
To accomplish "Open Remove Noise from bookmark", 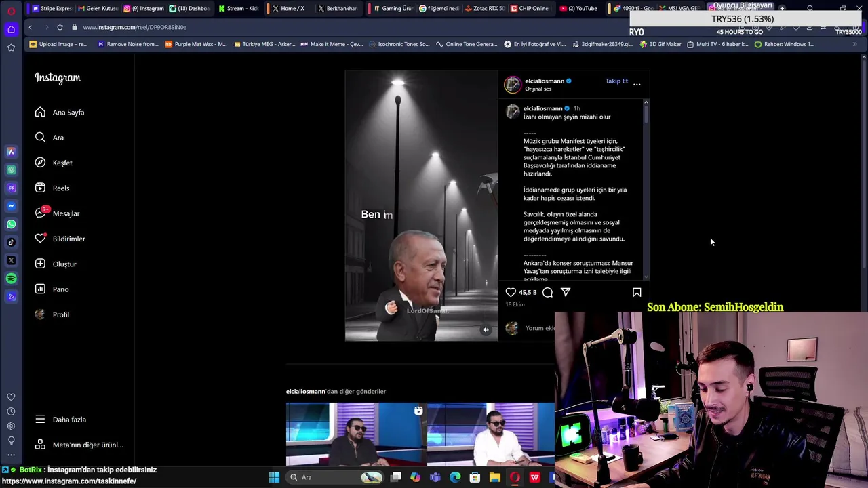I will 127,44.
